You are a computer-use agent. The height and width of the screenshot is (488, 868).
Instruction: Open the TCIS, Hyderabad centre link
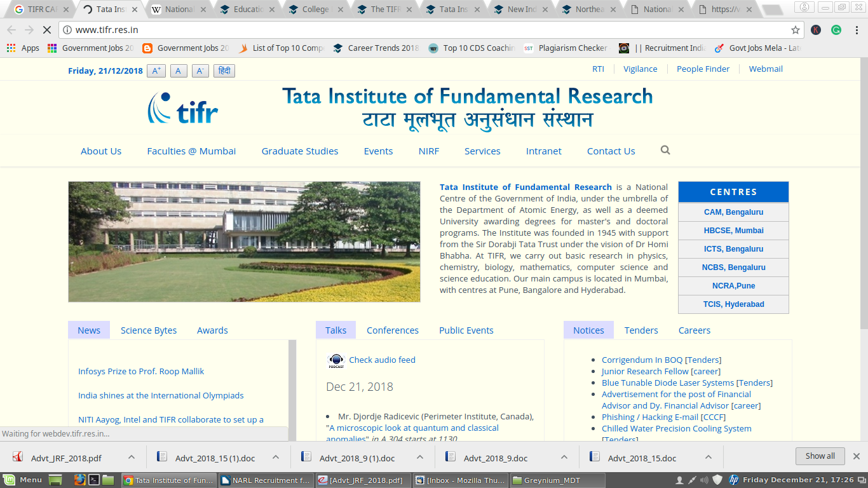733,304
